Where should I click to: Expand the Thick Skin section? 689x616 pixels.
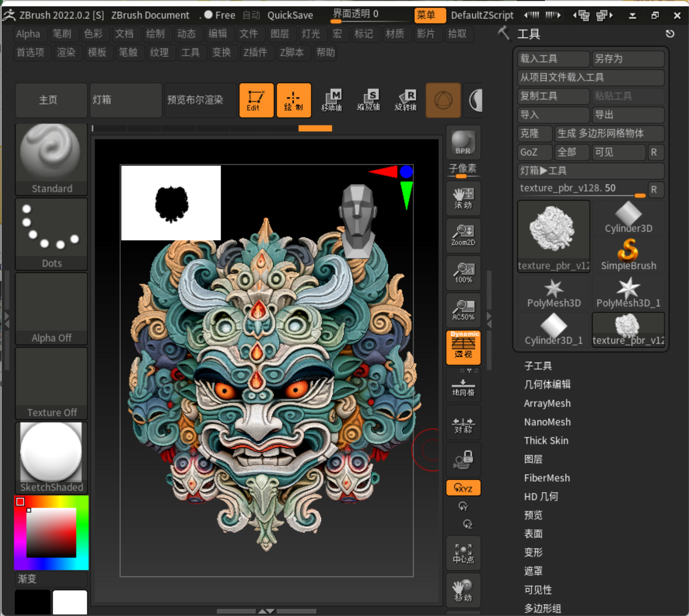pyautogui.click(x=546, y=441)
